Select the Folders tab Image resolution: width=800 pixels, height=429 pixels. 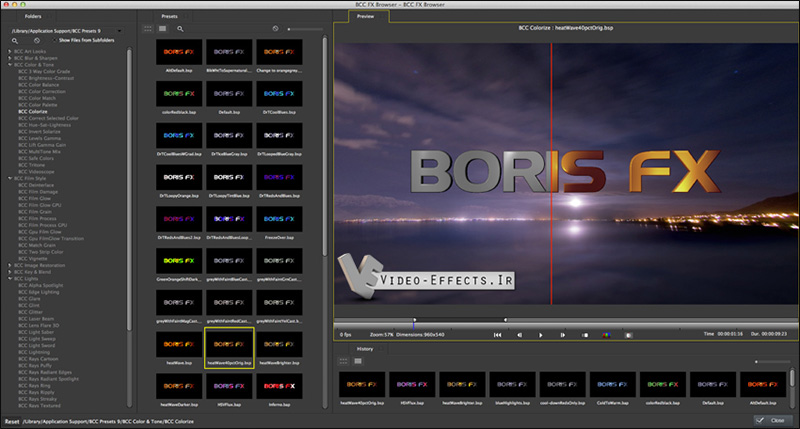(33, 16)
